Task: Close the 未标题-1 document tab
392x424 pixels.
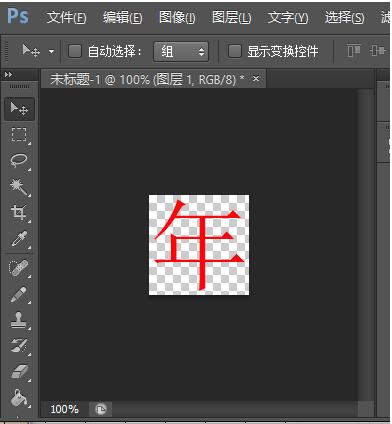Action: point(256,79)
